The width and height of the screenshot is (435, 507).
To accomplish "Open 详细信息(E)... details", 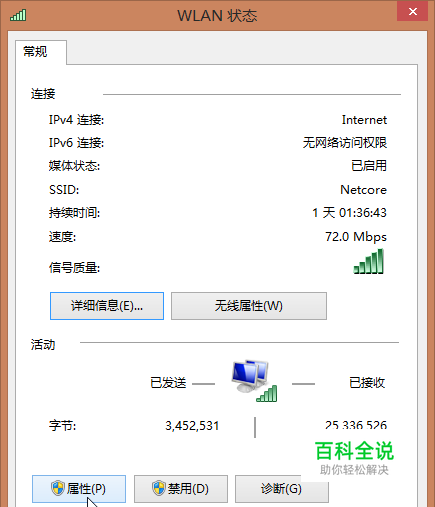I will click(107, 306).
